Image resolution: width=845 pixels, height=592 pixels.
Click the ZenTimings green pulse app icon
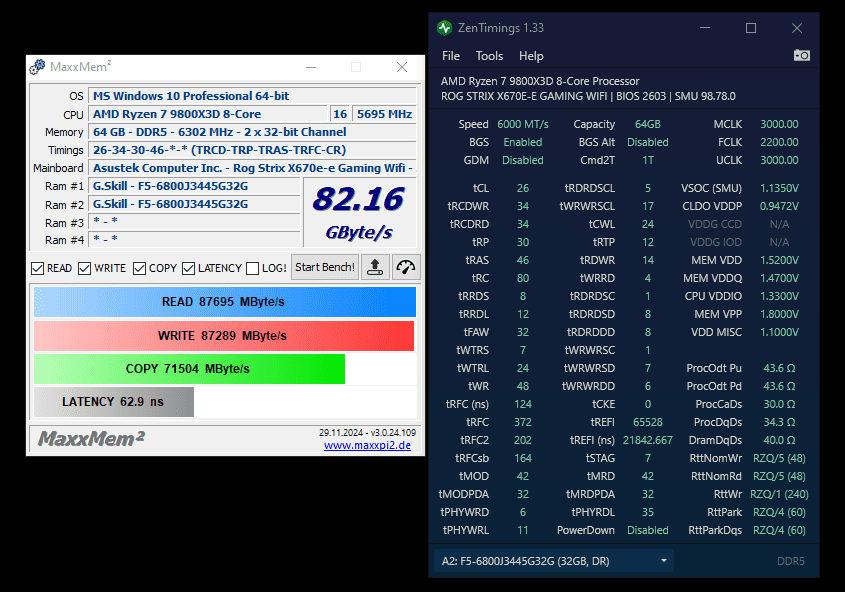coord(445,27)
